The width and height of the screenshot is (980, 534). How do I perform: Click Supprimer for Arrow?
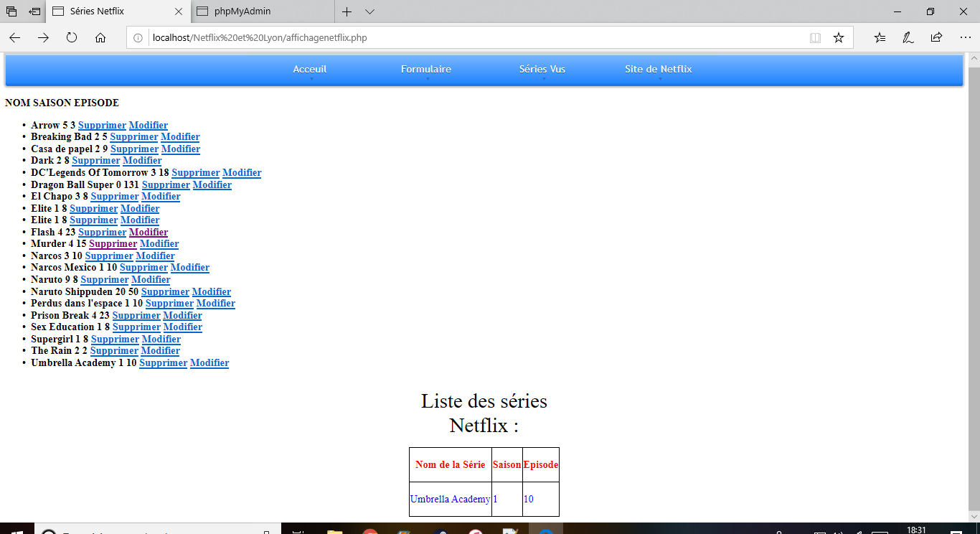coord(102,125)
